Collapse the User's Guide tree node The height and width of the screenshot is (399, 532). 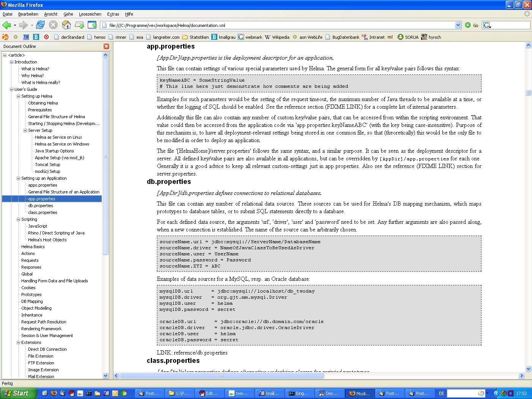coord(11,89)
